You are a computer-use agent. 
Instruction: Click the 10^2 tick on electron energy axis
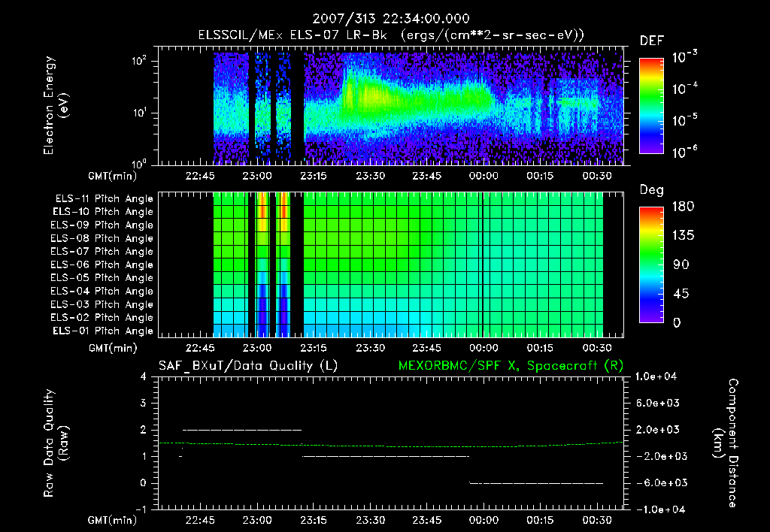click(139, 61)
